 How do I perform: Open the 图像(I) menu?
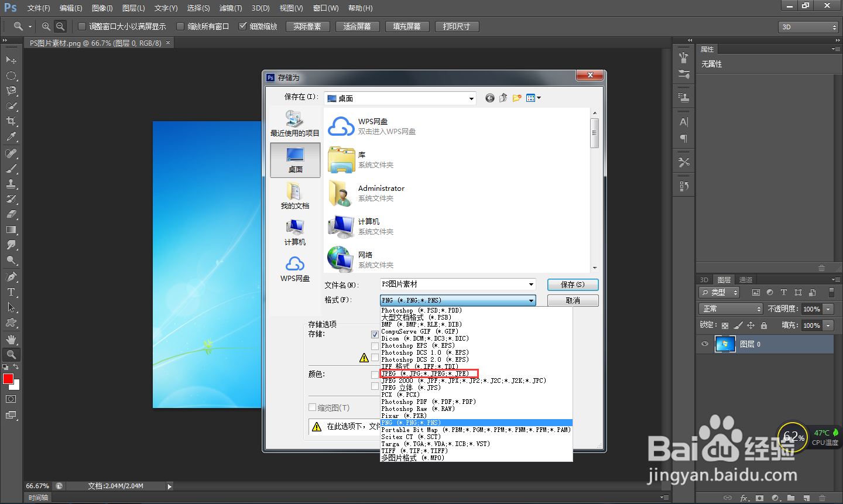pos(102,8)
